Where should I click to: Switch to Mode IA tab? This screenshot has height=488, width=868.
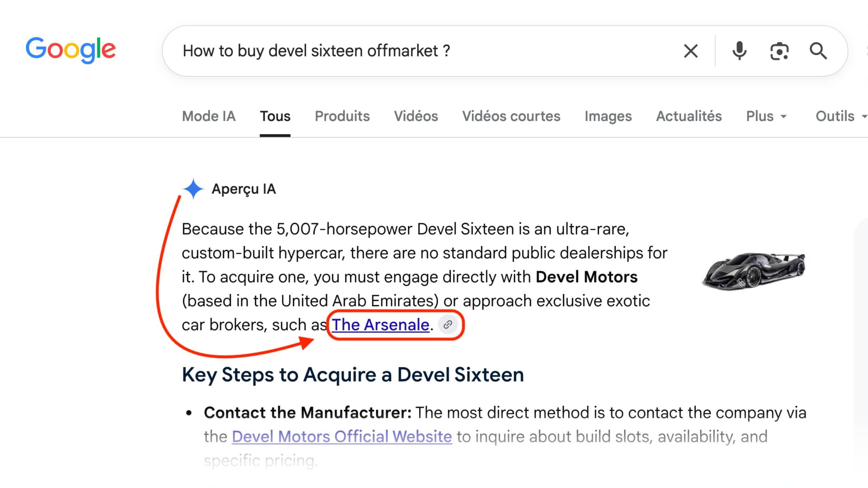209,116
